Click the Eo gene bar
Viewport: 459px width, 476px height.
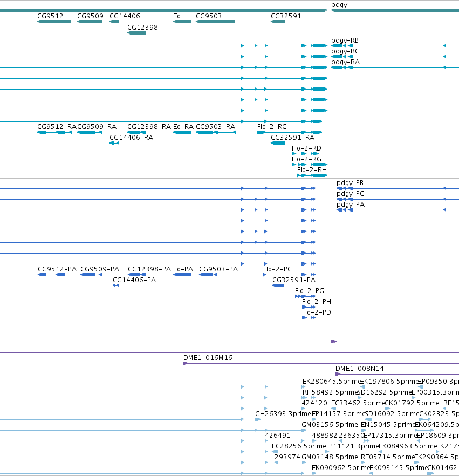click(x=182, y=22)
